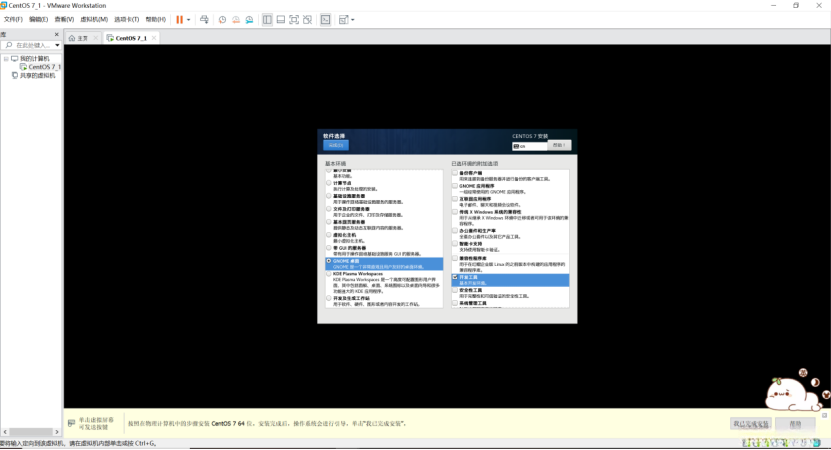Select the 计算节点 radio button
Viewport: 831px width, 450px height.
(x=329, y=183)
